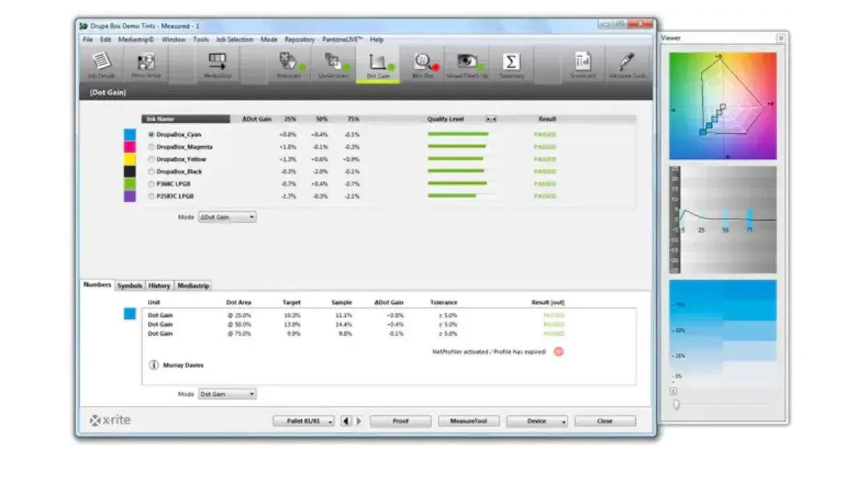Open the upper Mode ΔDot Gain dropdown
The height and width of the screenshot is (494, 868).
227,217
